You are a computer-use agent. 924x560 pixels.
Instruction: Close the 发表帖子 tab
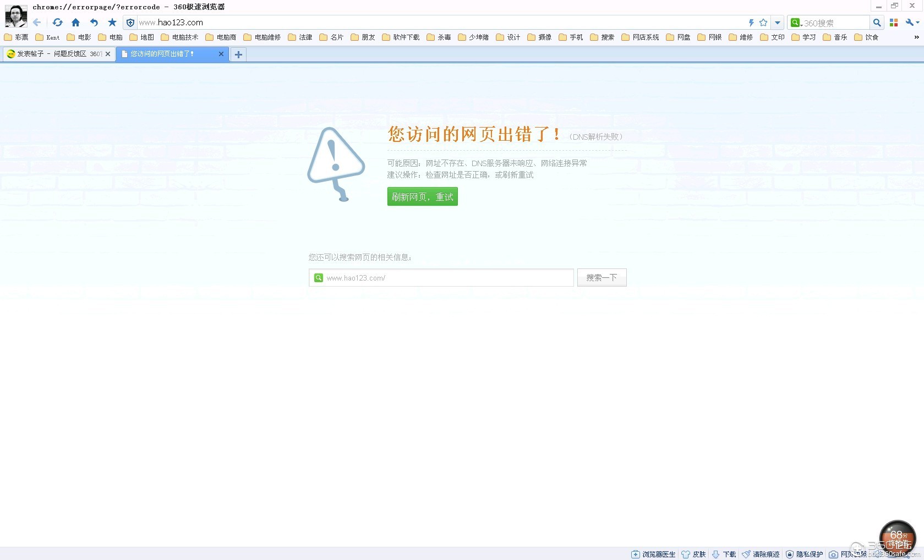[108, 54]
